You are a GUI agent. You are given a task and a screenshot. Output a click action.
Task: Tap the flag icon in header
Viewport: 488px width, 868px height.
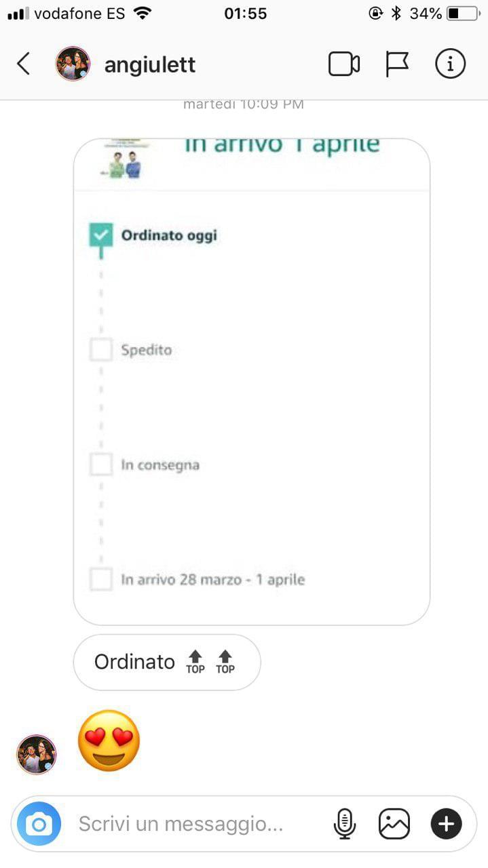click(x=397, y=64)
